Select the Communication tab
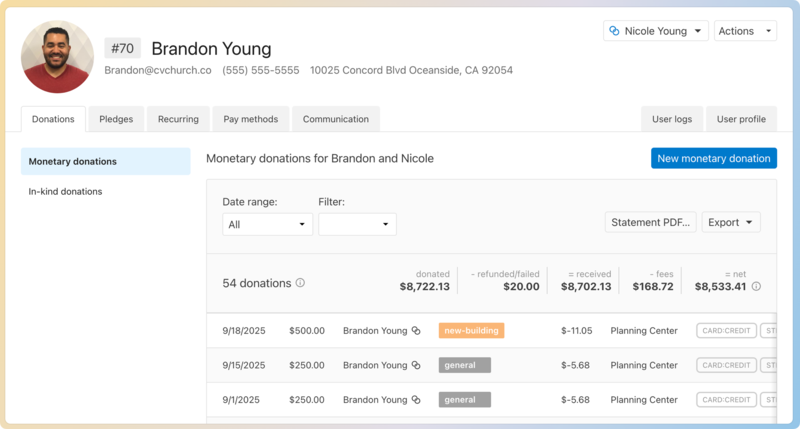Image resolution: width=800 pixels, height=429 pixels. (x=336, y=119)
